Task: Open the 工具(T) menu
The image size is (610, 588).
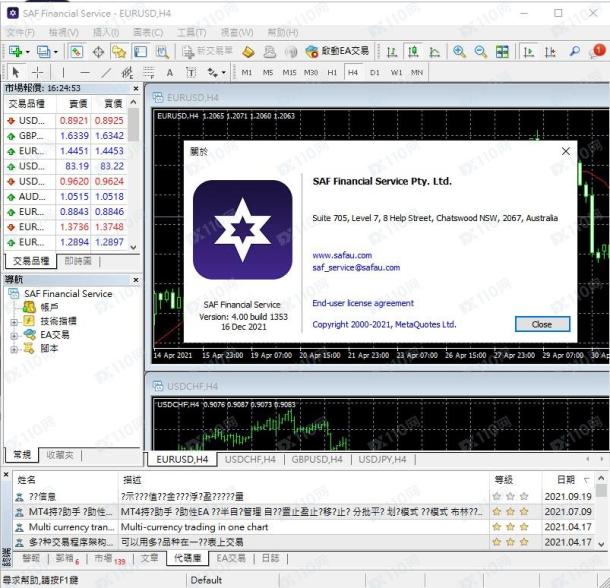Action: pyautogui.click(x=191, y=32)
